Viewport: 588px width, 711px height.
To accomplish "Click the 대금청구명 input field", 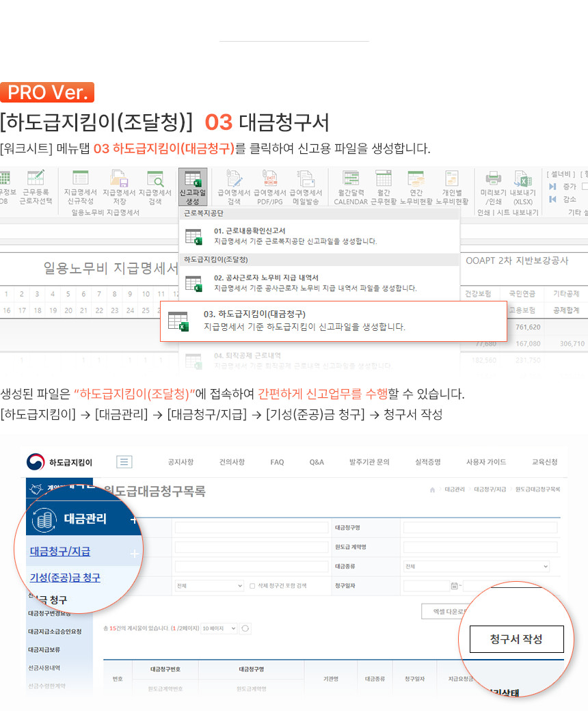I will [x=480, y=528].
